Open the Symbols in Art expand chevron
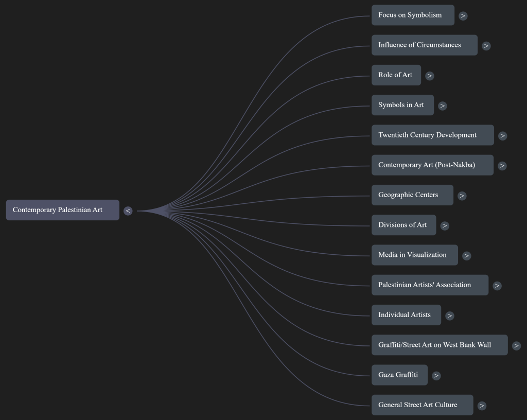Screen dimensions: 527x420 443,106
